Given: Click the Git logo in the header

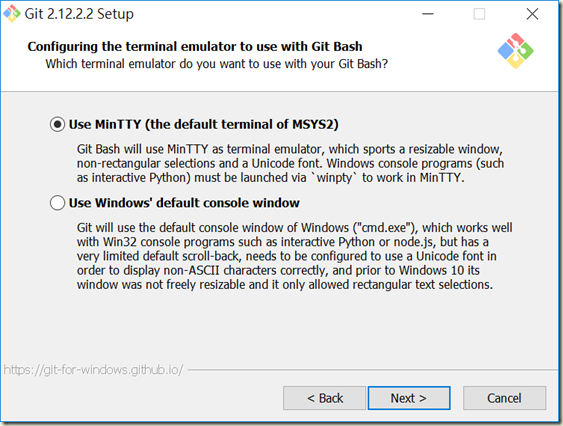Looking at the screenshot, I should coord(515,51).
